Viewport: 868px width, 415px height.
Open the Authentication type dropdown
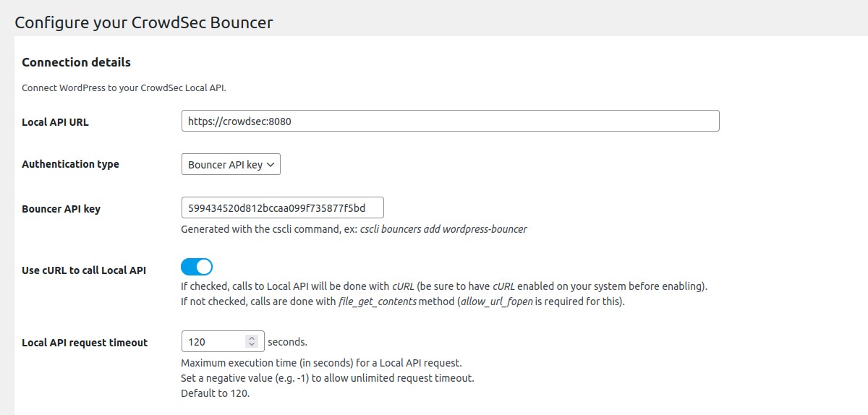tap(231, 164)
